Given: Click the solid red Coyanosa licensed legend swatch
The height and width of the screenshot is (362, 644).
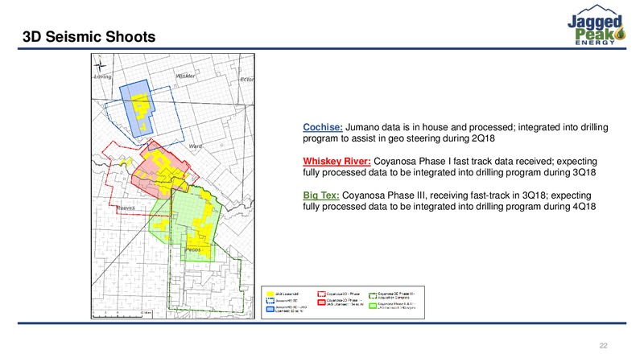Looking at the screenshot, I should pos(321,302).
